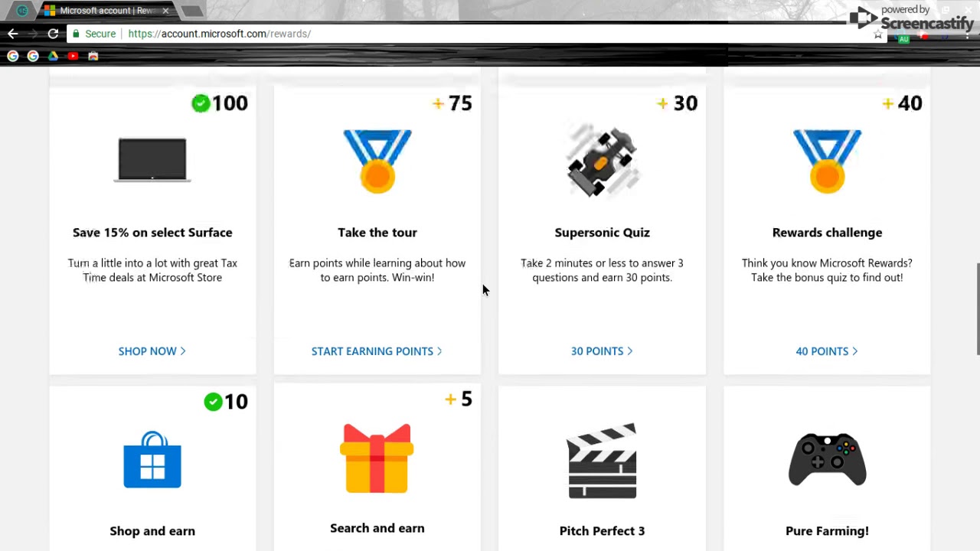This screenshot has width=980, height=551.
Task: Click the medal icon above Rewards challenge
Action: coord(827,161)
